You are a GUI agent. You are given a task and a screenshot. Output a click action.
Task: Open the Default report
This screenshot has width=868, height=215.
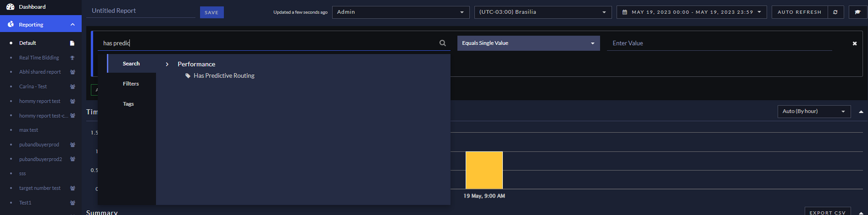click(x=28, y=43)
